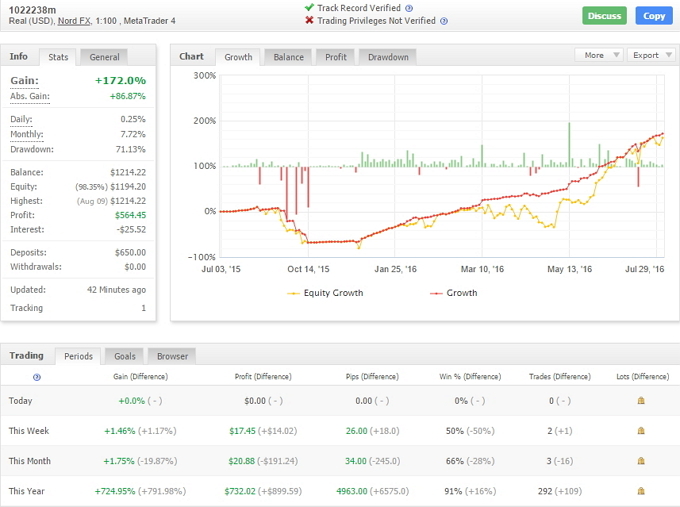Click the -$25.52 Interest value
The width and height of the screenshot is (680, 507).
click(131, 229)
